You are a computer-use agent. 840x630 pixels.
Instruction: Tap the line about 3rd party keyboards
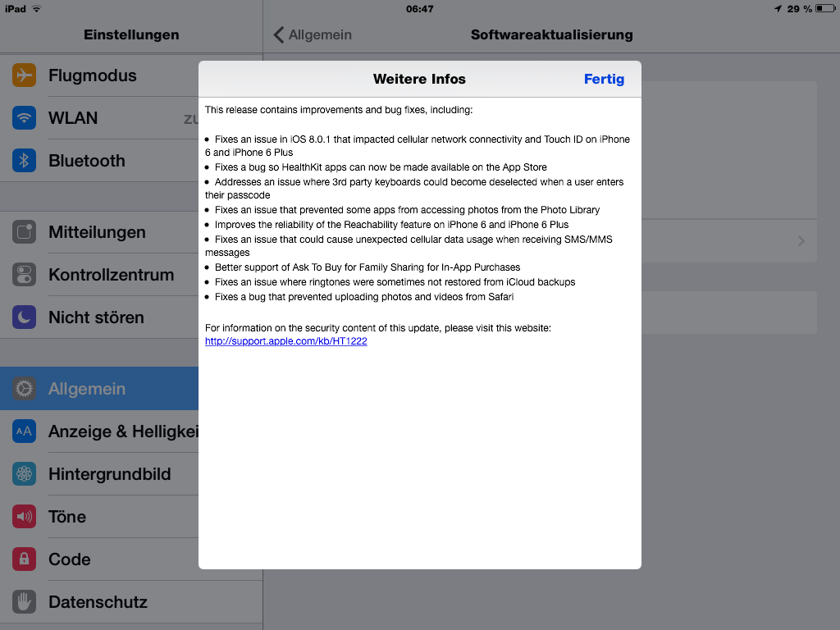click(x=414, y=189)
